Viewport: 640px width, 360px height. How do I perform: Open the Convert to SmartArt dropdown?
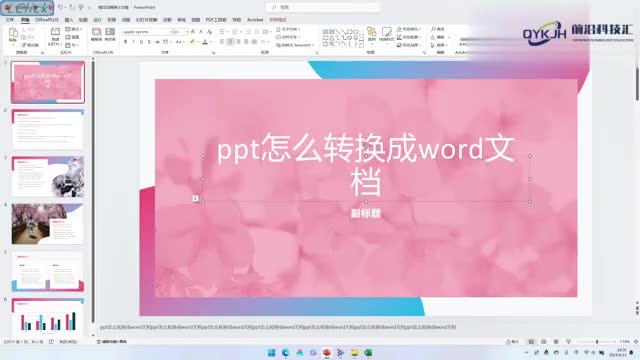[296, 45]
